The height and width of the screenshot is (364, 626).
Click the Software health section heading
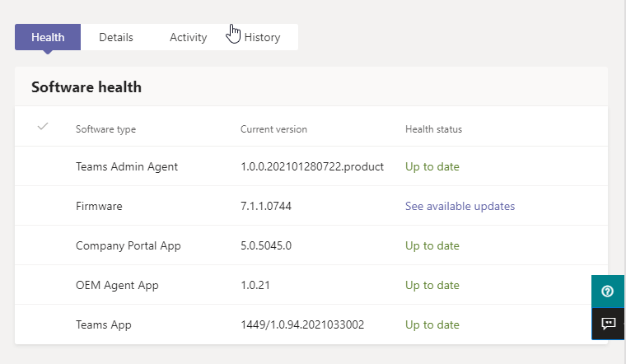(x=86, y=87)
